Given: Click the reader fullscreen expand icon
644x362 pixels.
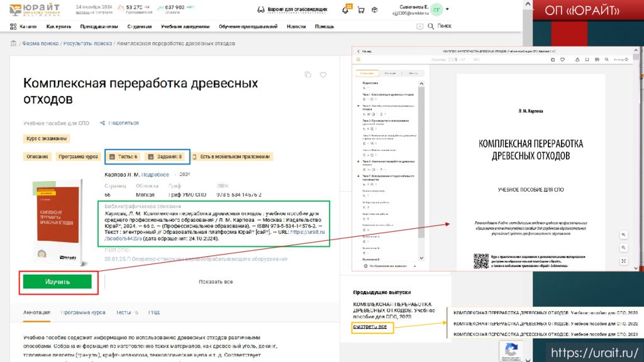Looking at the screenshot, I should [623, 261].
